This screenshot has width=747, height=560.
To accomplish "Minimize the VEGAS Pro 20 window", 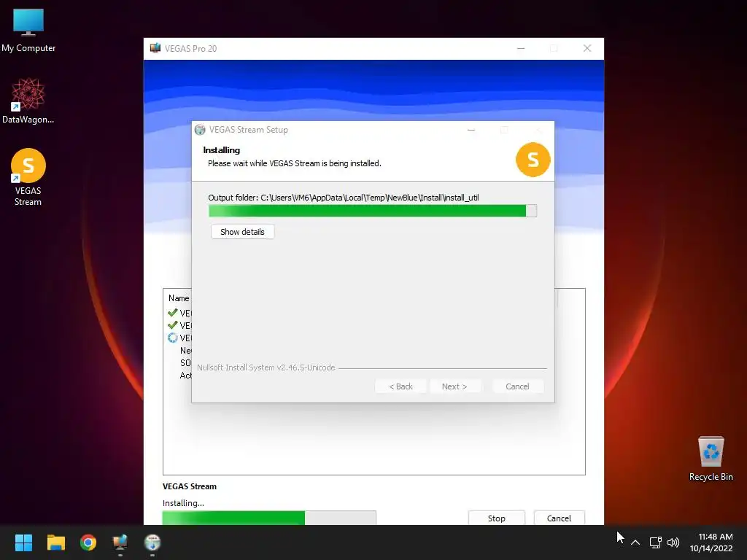I will click(521, 49).
